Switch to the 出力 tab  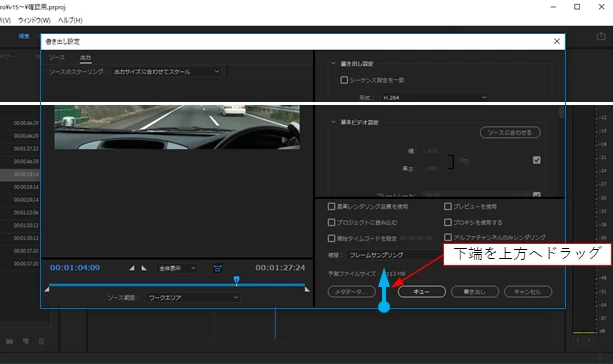pyautogui.click(x=86, y=58)
